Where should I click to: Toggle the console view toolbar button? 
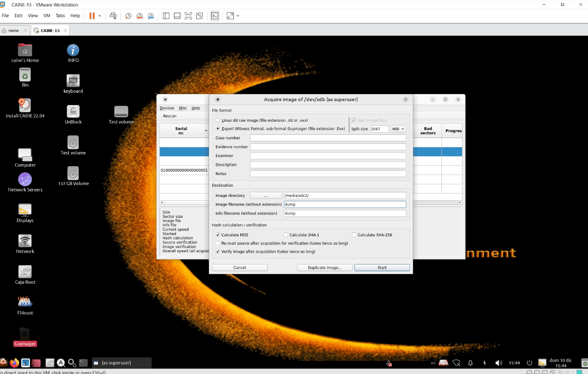pos(215,16)
